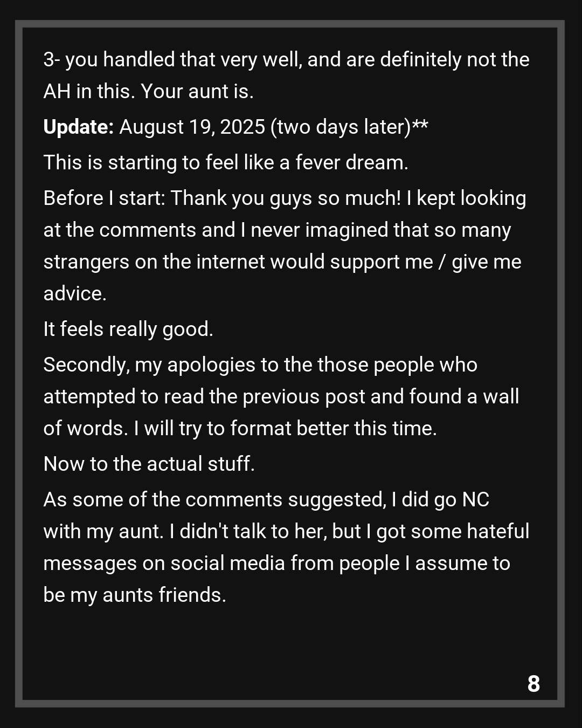Click the "fever dream" sentence
582x728 pixels.
[x=225, y=162]
